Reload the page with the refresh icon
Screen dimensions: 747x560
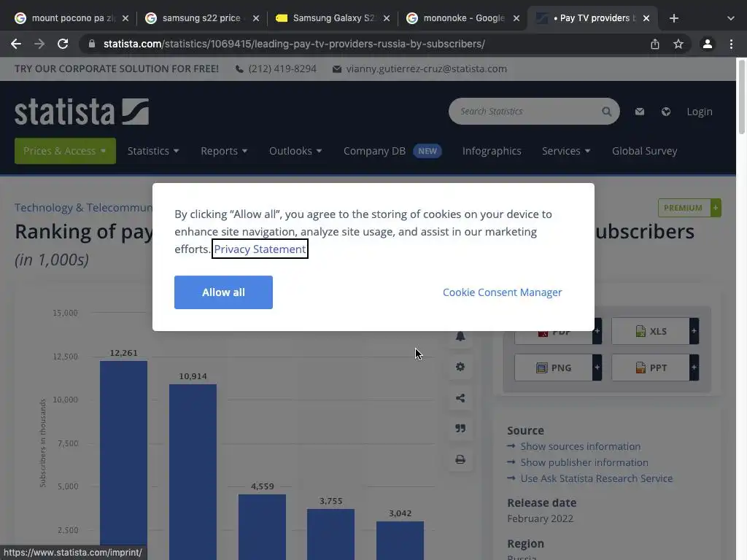63,44
